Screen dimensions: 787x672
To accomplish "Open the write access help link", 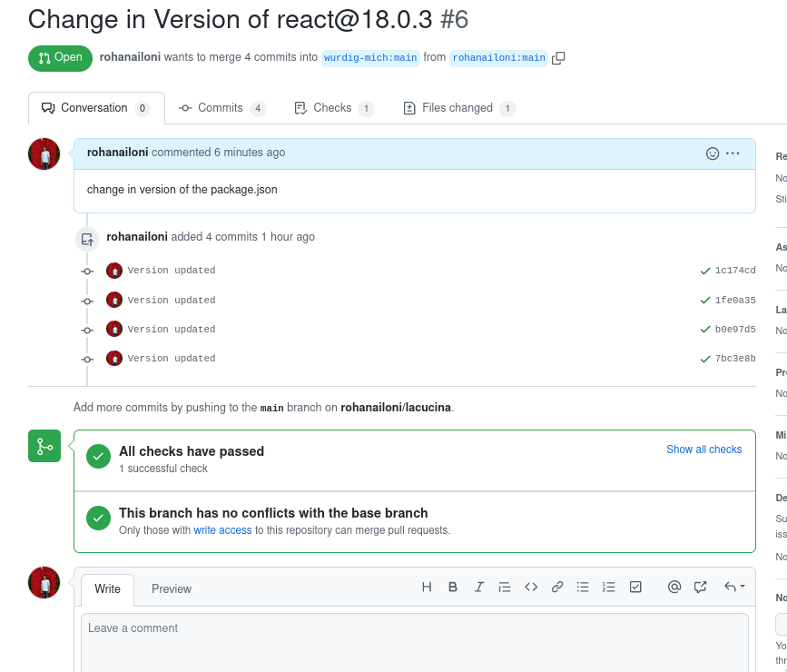I will point(222,530).
